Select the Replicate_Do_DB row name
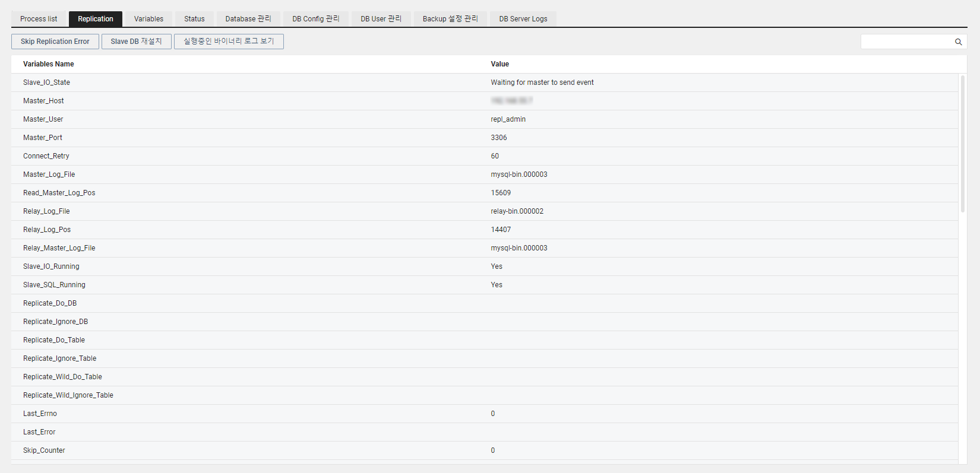The height and width of the screenshot is (473, 980). point(50,303)
